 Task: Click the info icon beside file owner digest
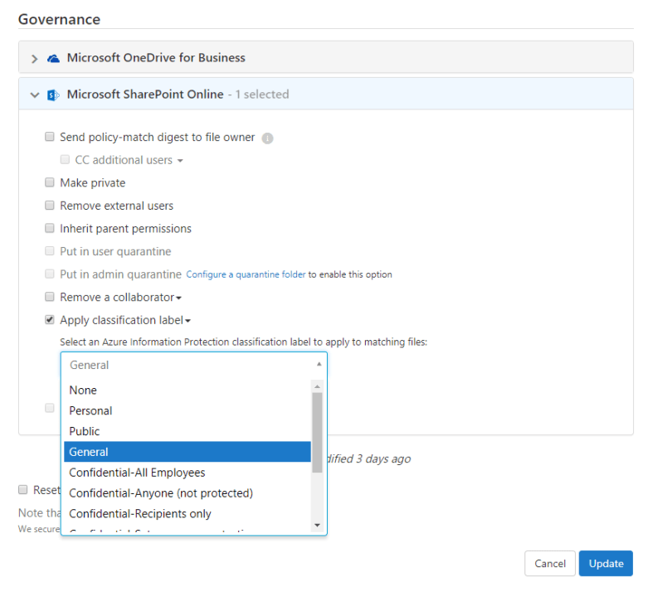267,138
